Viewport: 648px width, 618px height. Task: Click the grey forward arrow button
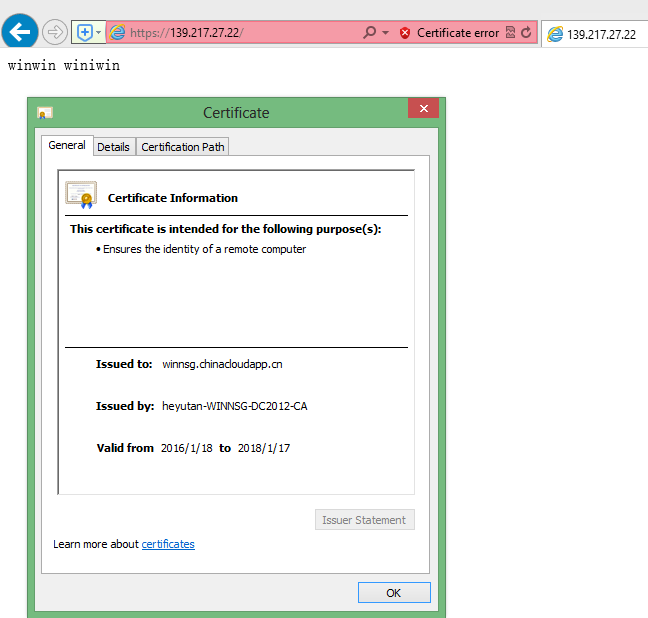(x=55, y=32)
